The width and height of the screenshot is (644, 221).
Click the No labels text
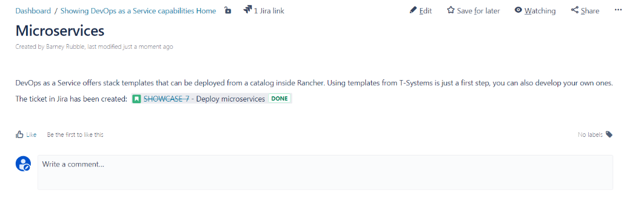point(590,135)
